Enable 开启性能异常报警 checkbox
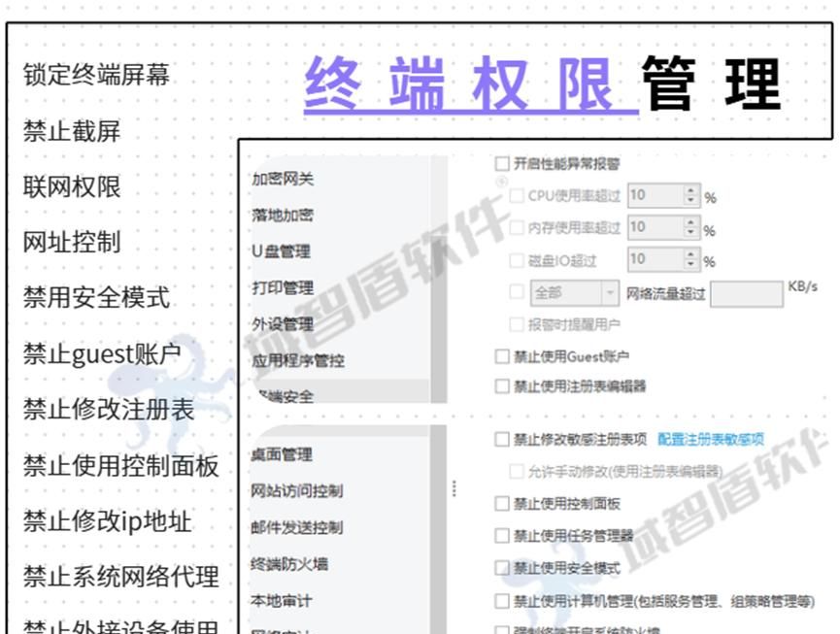The width and height of the screenshot is (840, 634). [x=502, y=164]
